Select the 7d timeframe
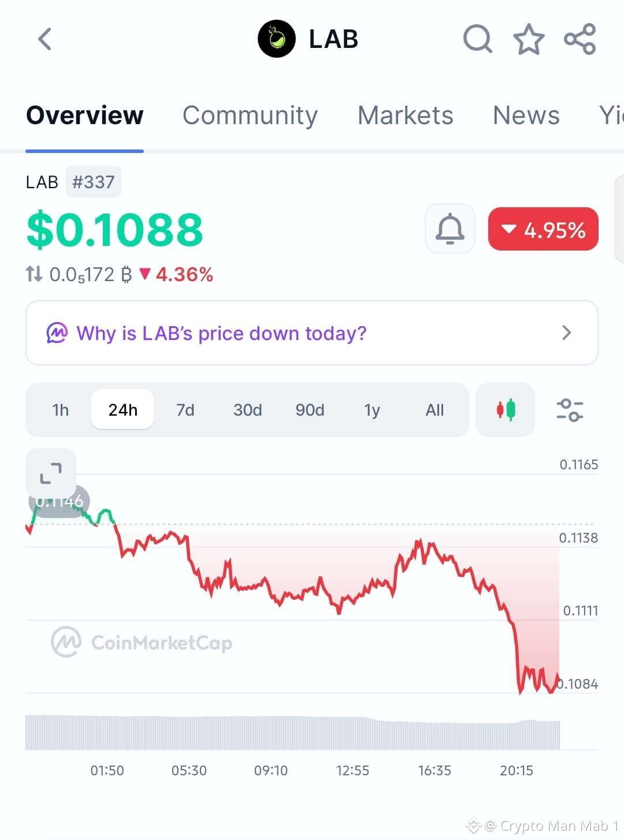This screenshot has height=840, width=624. (185, 410)
